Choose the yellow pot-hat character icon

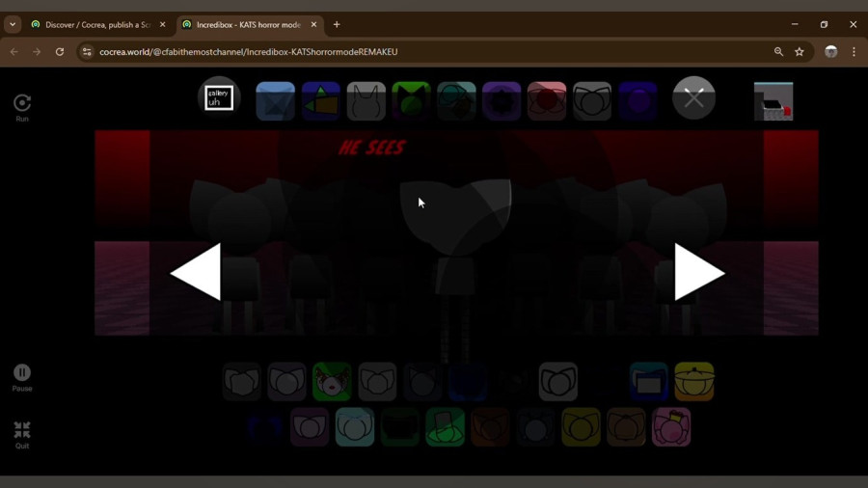click(x=694, y=382)
